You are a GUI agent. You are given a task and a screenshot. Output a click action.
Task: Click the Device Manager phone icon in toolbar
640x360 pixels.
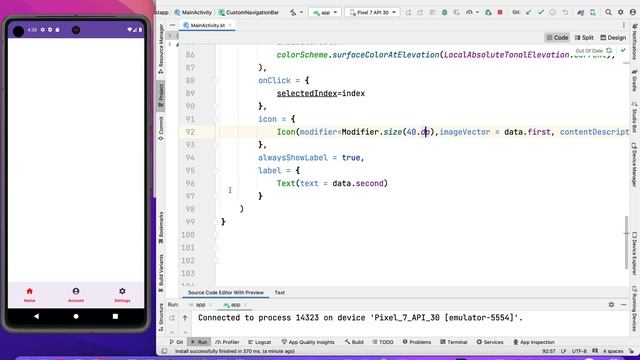click(x=593, y=13)
